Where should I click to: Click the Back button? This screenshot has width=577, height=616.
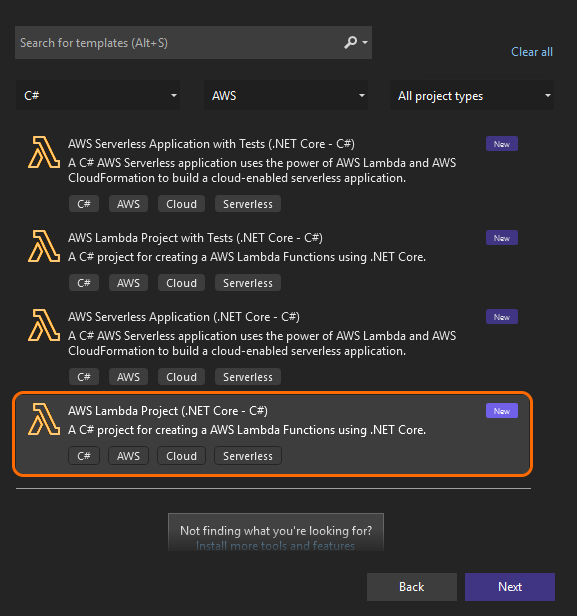point(412,587)
